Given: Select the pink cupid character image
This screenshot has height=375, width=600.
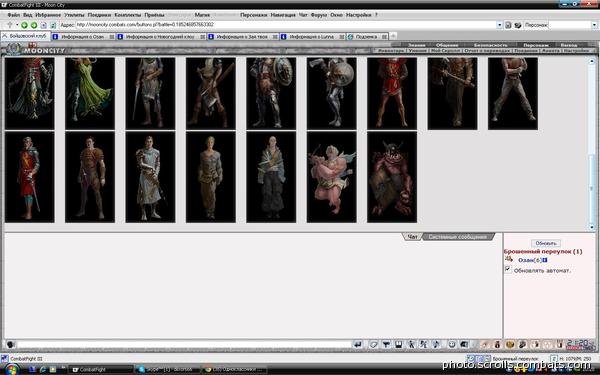Looking at the screenshot, I should tap(332, 177).
